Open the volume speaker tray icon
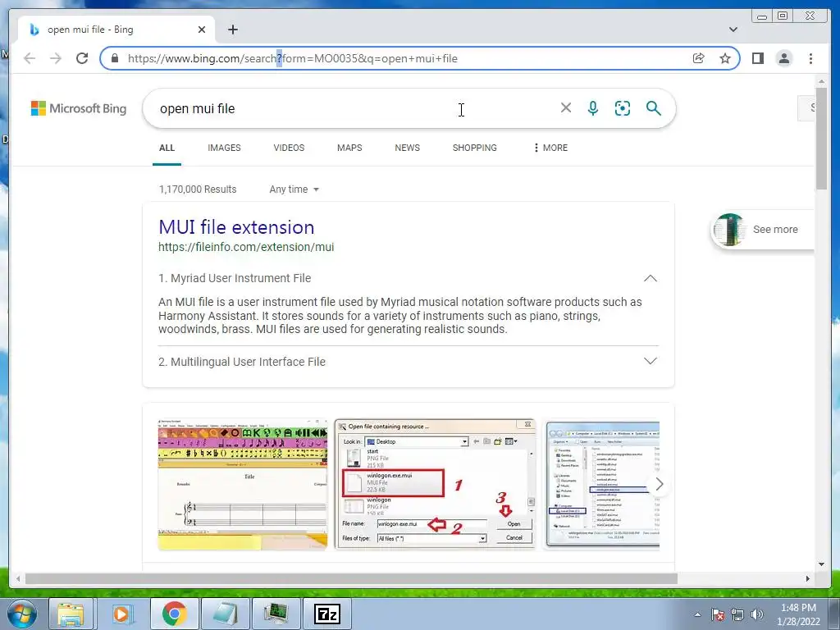The height and width of the screenshot is (630, 840). [757, 614]
